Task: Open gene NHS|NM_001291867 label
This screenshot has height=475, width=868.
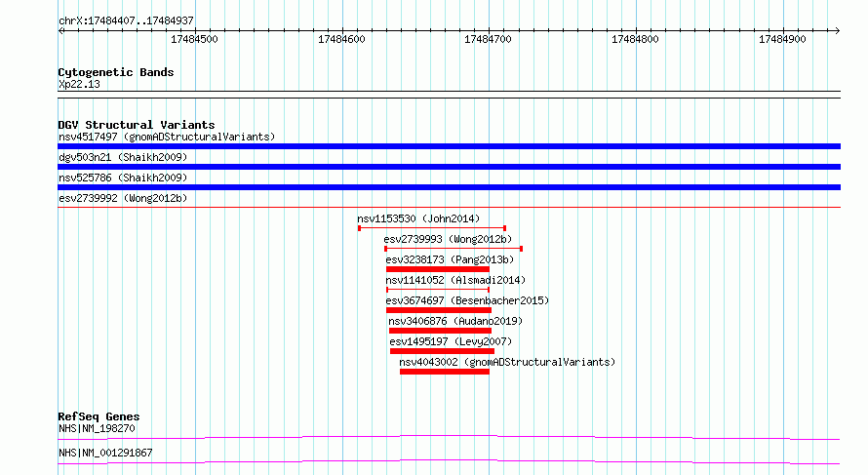Action: (105, 453)
